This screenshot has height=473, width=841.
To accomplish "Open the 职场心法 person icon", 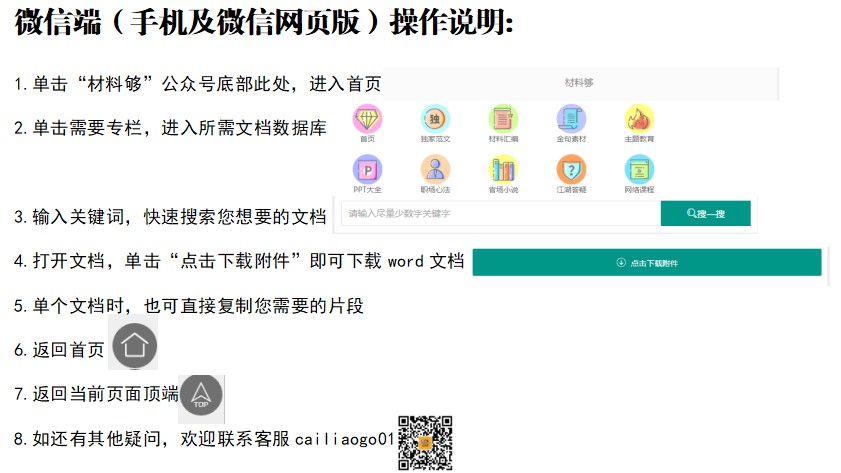I will [435, 170].
